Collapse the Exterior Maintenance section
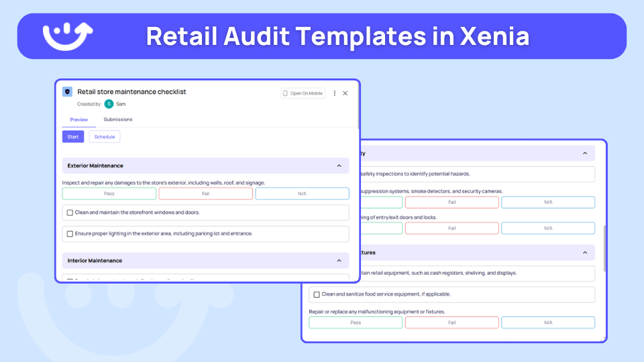Viewport: 644px width, 362px height. click(x=339, y=166)
